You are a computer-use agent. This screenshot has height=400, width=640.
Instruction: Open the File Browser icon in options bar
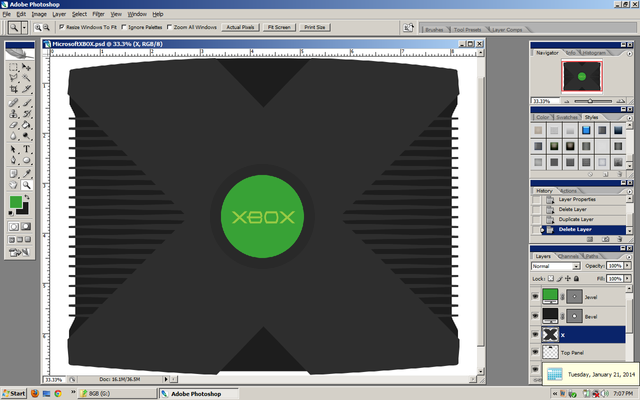click(408, 27)
